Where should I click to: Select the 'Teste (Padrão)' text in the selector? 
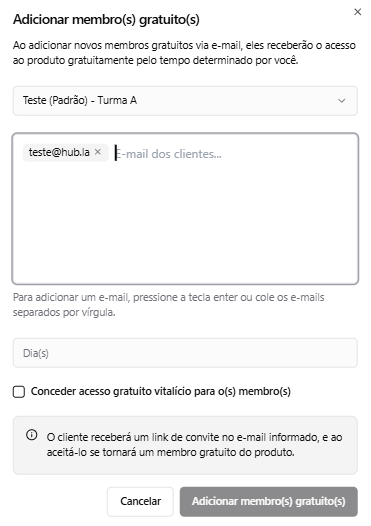(55, 100)
